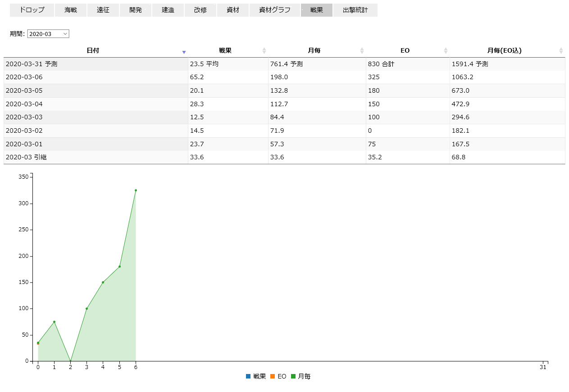Screen dimensions: 569x392
Task: Open the 資材グラフ tab
Action: pyautogui.click(x=275, y=10)
